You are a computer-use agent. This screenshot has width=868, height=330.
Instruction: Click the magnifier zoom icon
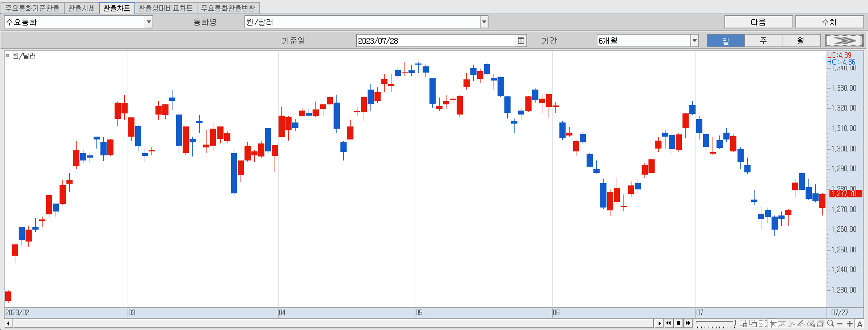point(831,324)
